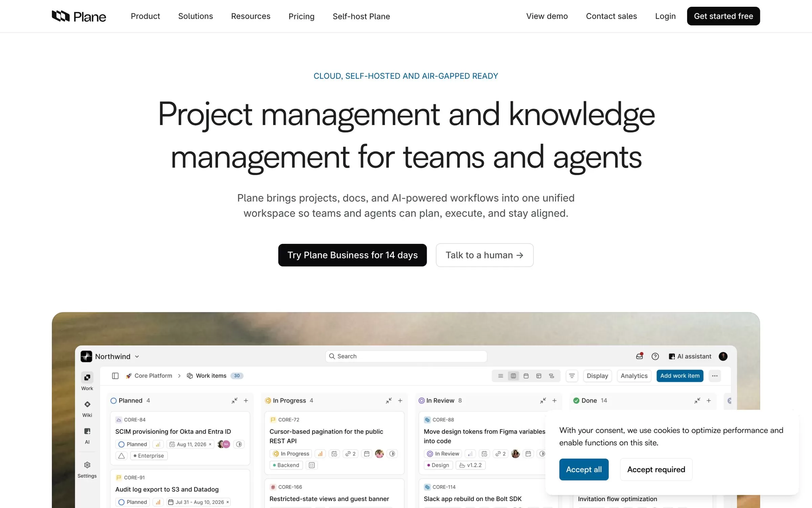Open the Display options dropdown
Image resolution: width=812 pixels, height=508 pixels.
(x=597, y=376)
